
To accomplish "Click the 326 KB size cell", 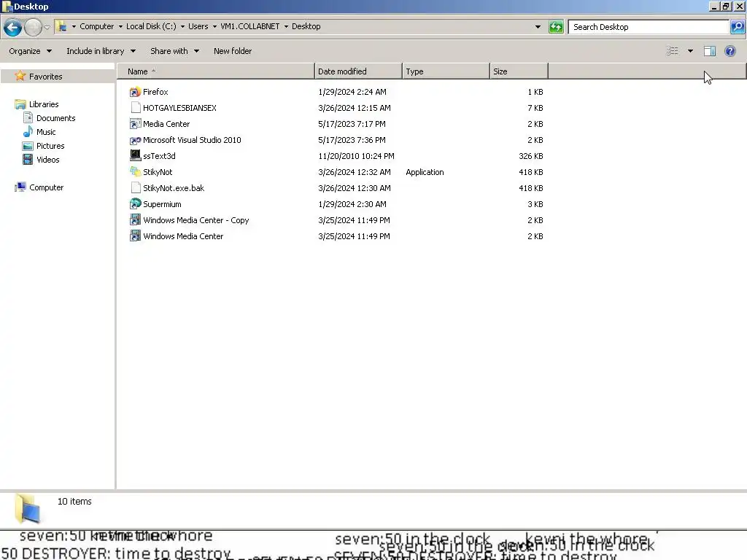I will click(531, 156).
